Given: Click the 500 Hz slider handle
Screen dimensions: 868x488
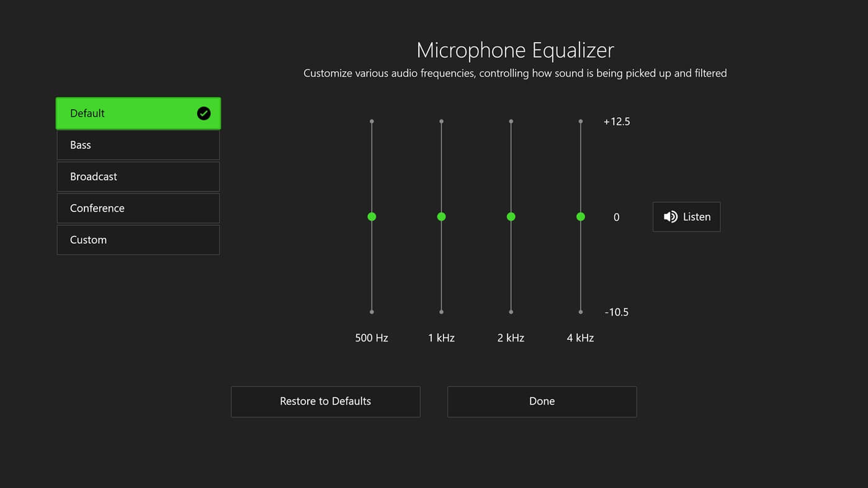Looking at the screenshot, I should [372, 216].
